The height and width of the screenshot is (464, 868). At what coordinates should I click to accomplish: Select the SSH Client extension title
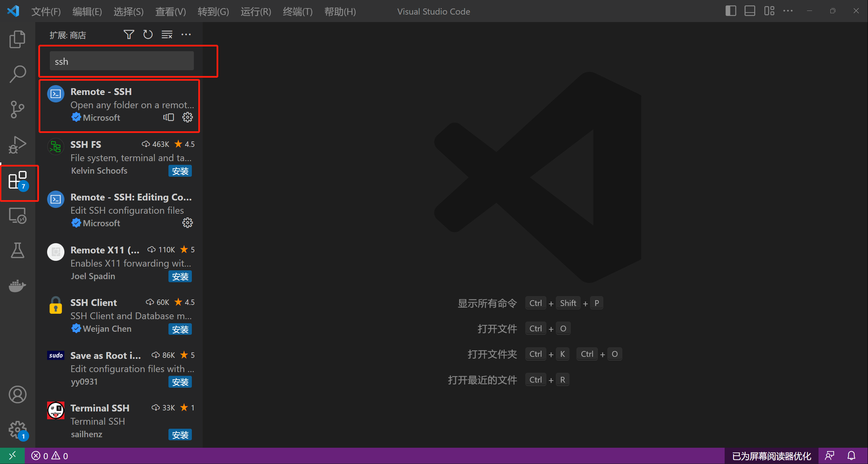(94, 303)
